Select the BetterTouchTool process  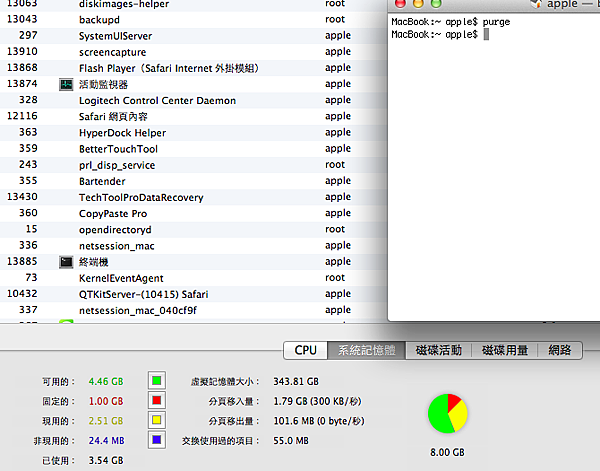pos(193,149)
